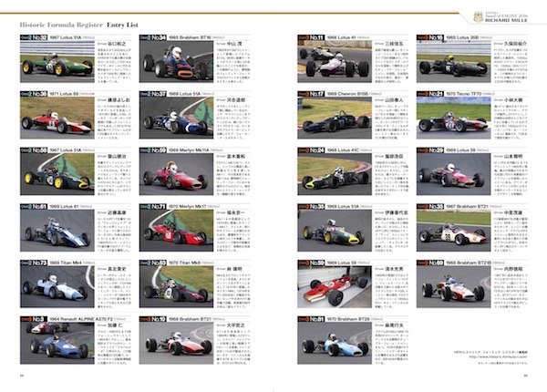Open the red 1970 Merlyn Mk17 photo

pyautogui.click(x=176, y=231)
